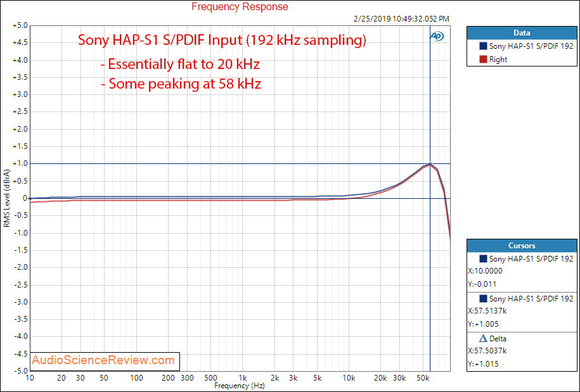The height and width of the screenshot is (392, 580).
Task: Select blue swatch for Sony HAP-S1 in Data legend
Action: tap(483, 46)
